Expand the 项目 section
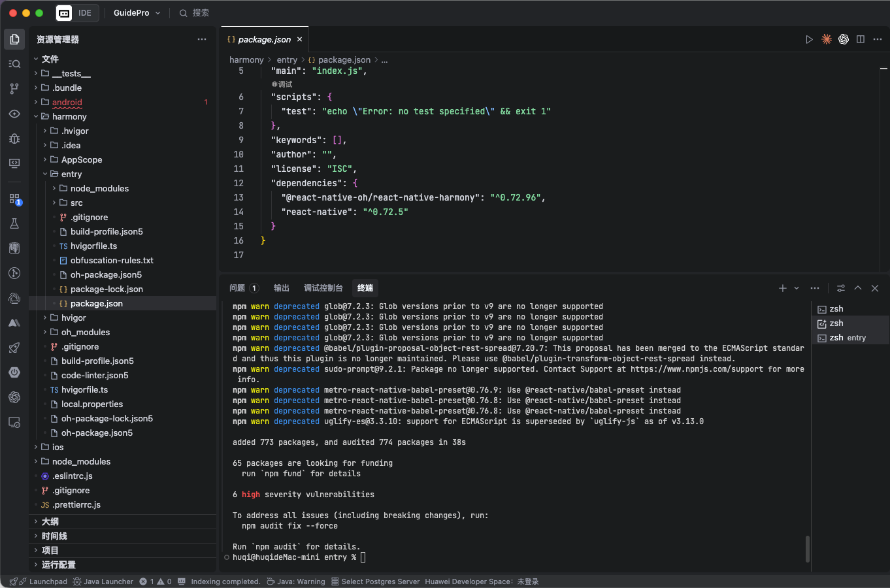 coord(123,550)
